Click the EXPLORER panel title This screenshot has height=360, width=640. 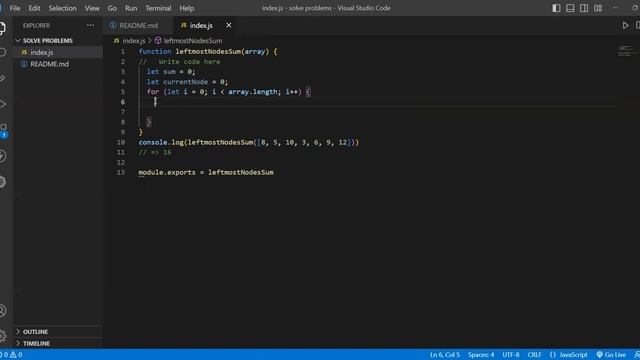[36, 25]
